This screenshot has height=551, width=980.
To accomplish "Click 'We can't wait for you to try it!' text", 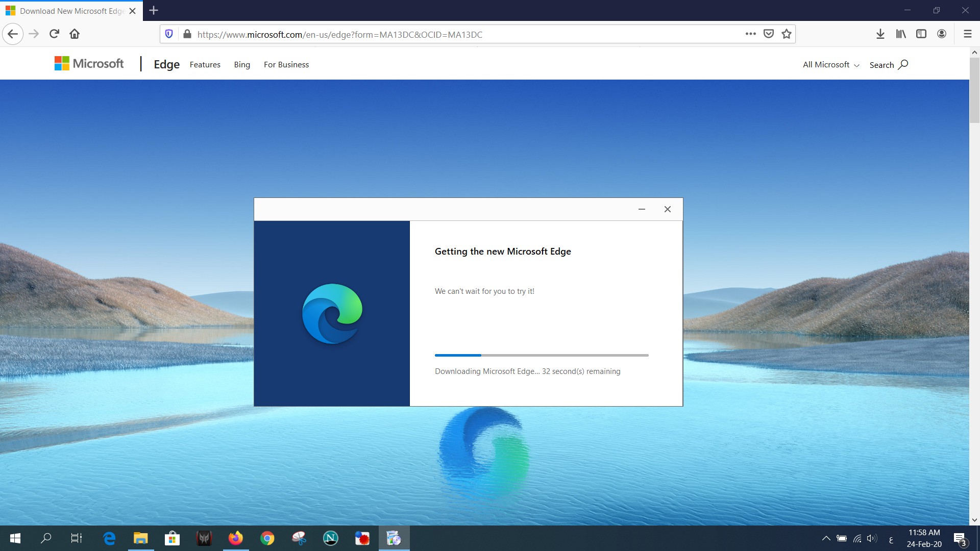I will click(484, 291).
